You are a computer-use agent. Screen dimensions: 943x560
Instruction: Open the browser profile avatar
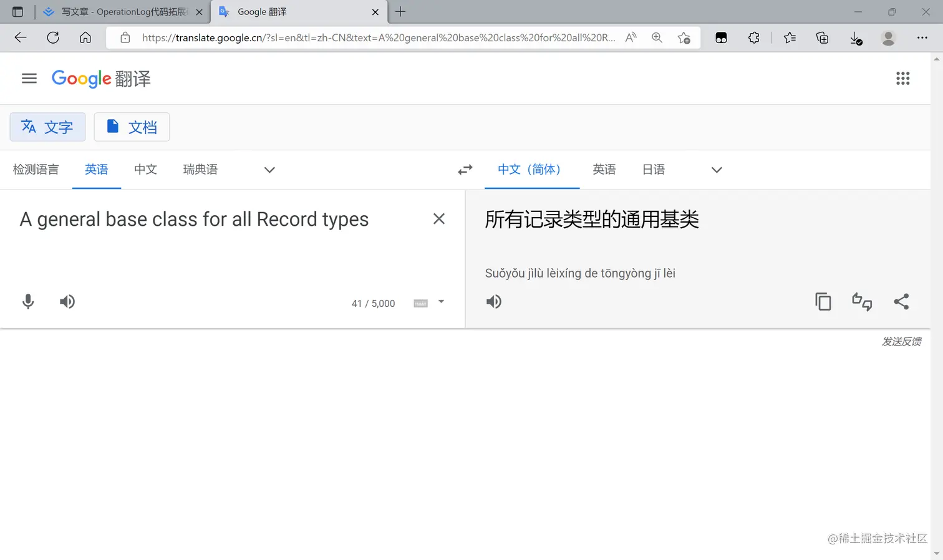[888, 38]
